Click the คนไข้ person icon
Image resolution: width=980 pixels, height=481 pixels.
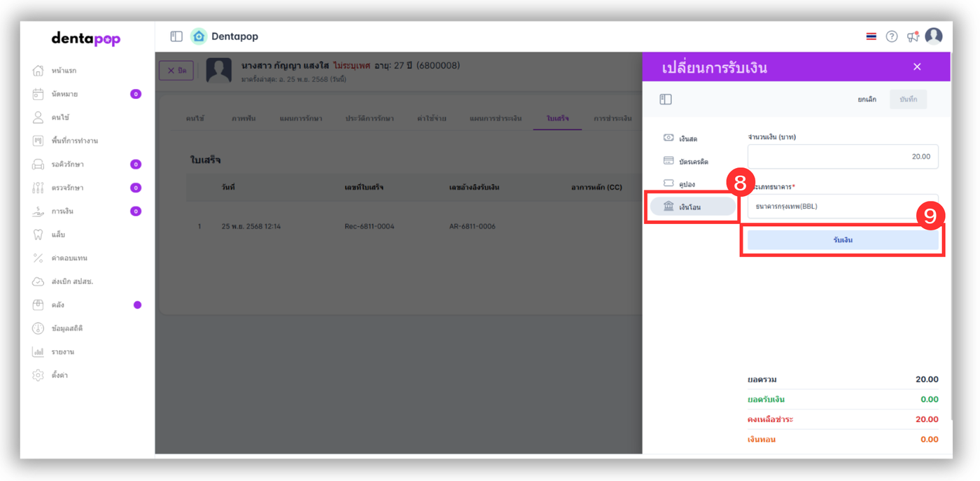click(x=38, y=118)
